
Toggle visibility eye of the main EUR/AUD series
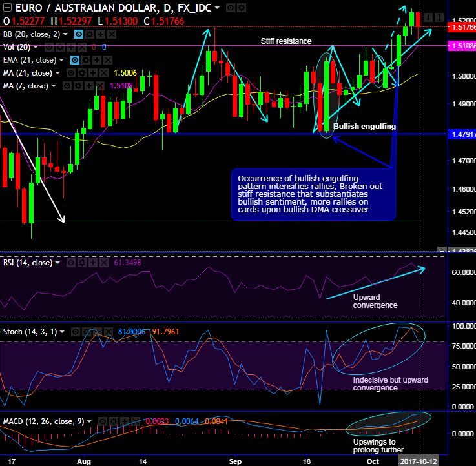click(231, 8)
